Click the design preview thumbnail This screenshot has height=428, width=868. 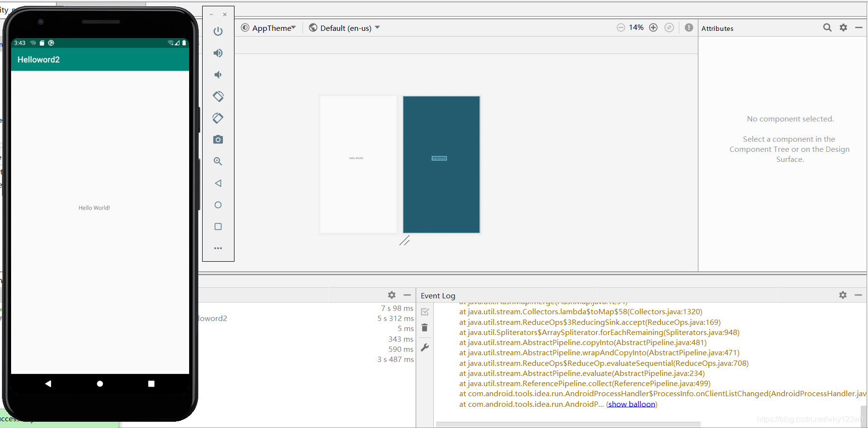point(358,164)
